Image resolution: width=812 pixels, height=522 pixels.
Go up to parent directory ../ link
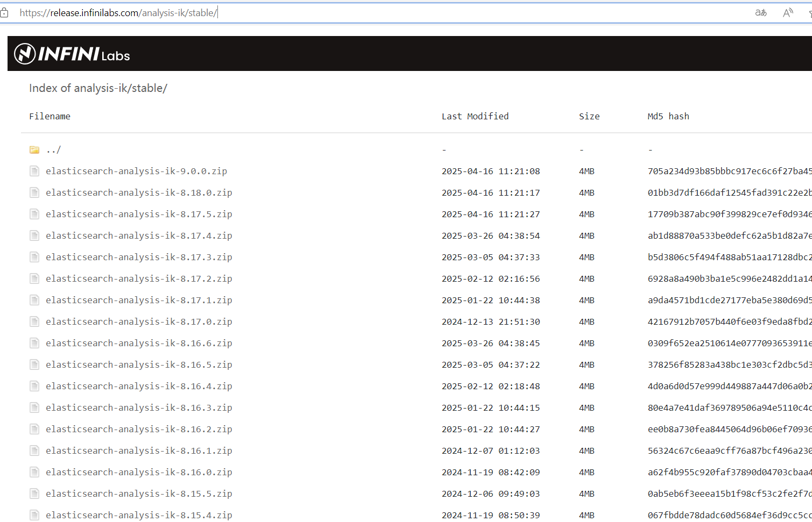click(x=53, y=149)
